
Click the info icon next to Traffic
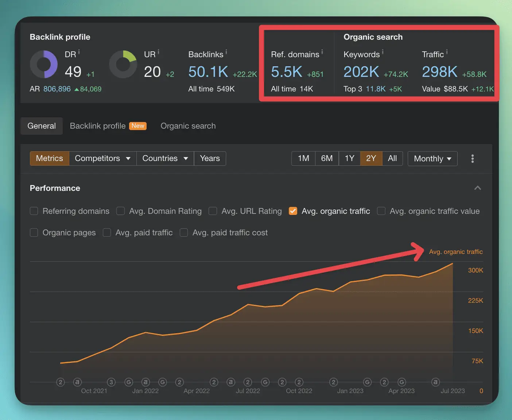[x=447, y=52]
